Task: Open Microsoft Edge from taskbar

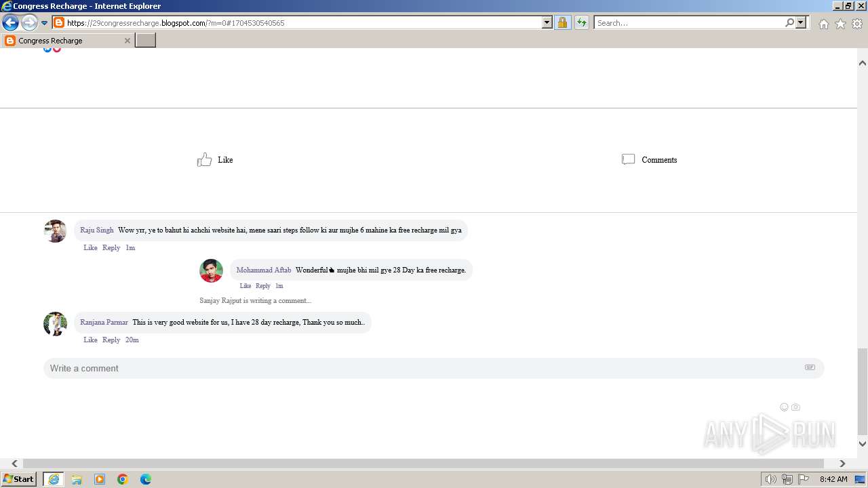Action: click(x=146, y=479)
